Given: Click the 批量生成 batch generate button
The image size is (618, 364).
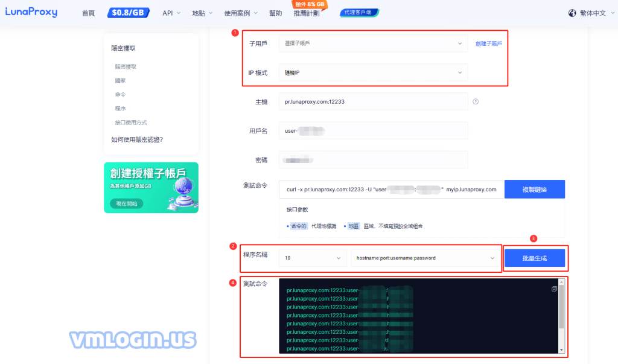Looking at the screenshot, I should point(535,258).
